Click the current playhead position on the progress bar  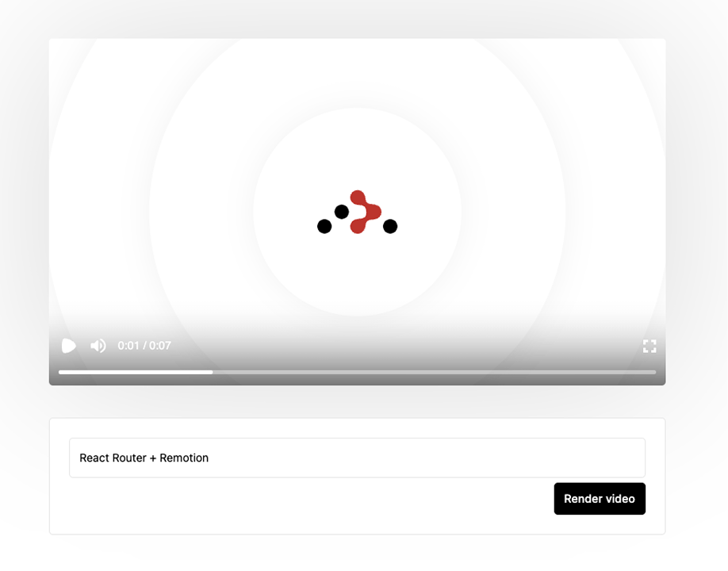click(212, 371)
